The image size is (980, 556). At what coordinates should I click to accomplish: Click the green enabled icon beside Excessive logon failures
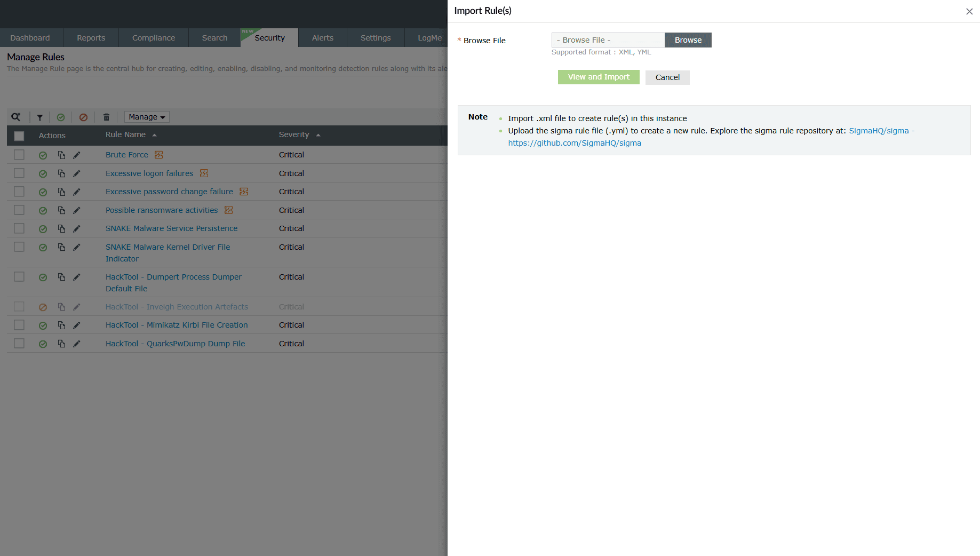pos(43,173)
